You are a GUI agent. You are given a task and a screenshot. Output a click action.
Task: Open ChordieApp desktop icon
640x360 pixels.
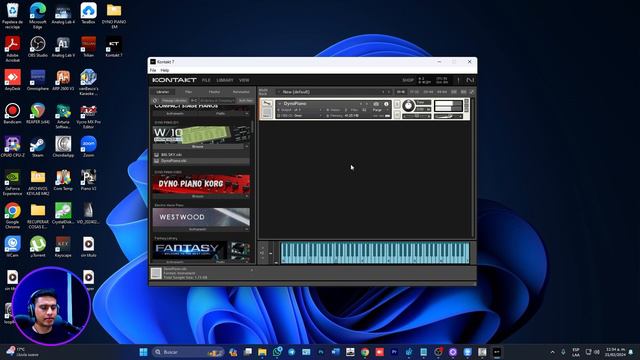[63, 147]
